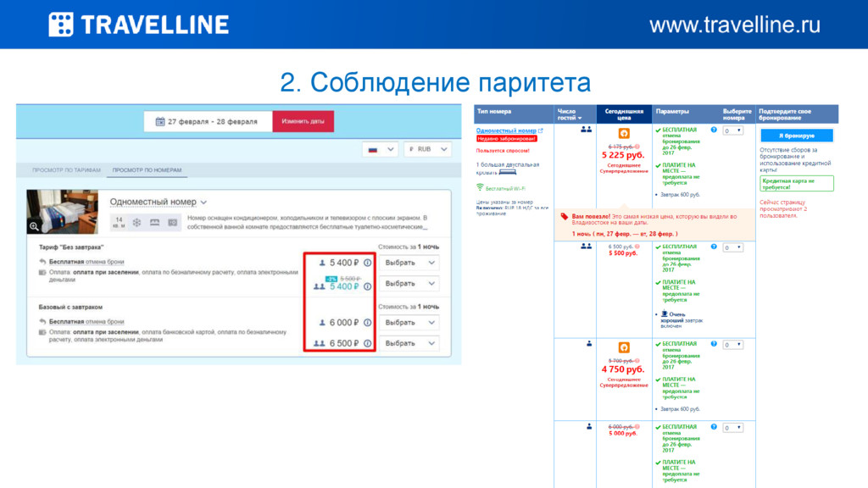
Task: Click the orange super-offer icon above 5 225 руб.
Action: tap(624, 133)
